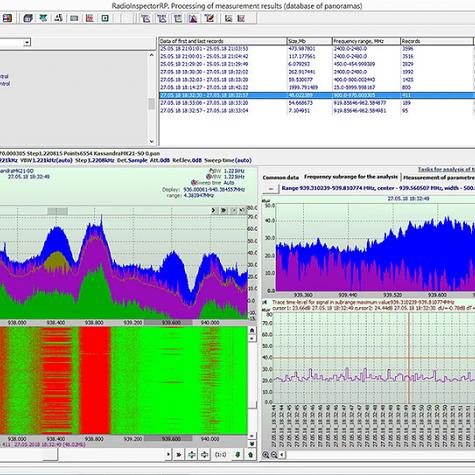Click the purple spectrum peak toolbar icon

pos(193,18)
